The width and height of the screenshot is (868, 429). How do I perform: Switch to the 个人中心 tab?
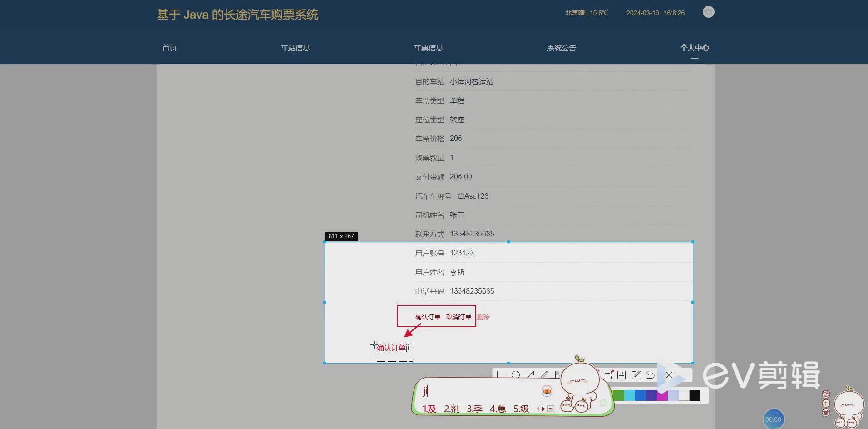pyautogui.click(x=695, y=47)
